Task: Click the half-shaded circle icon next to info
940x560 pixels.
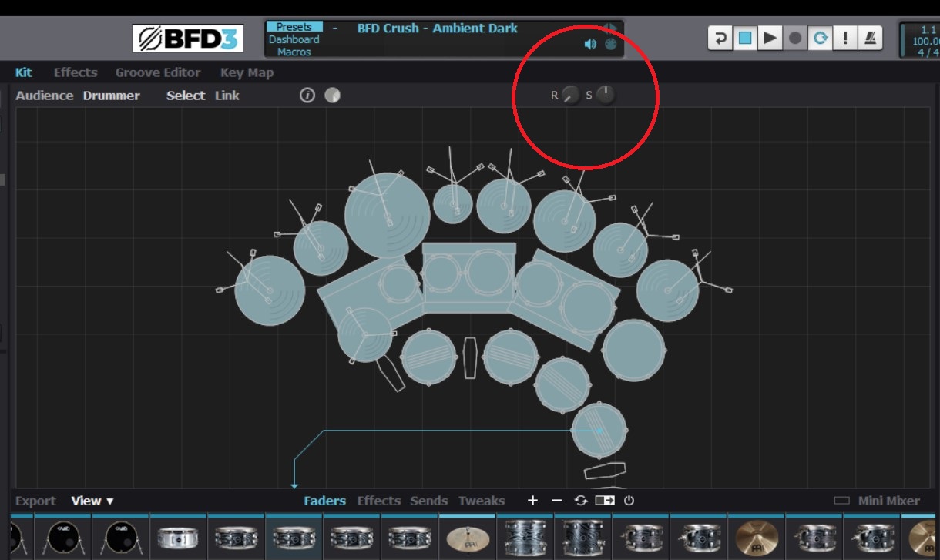Action: click(332, 96)
